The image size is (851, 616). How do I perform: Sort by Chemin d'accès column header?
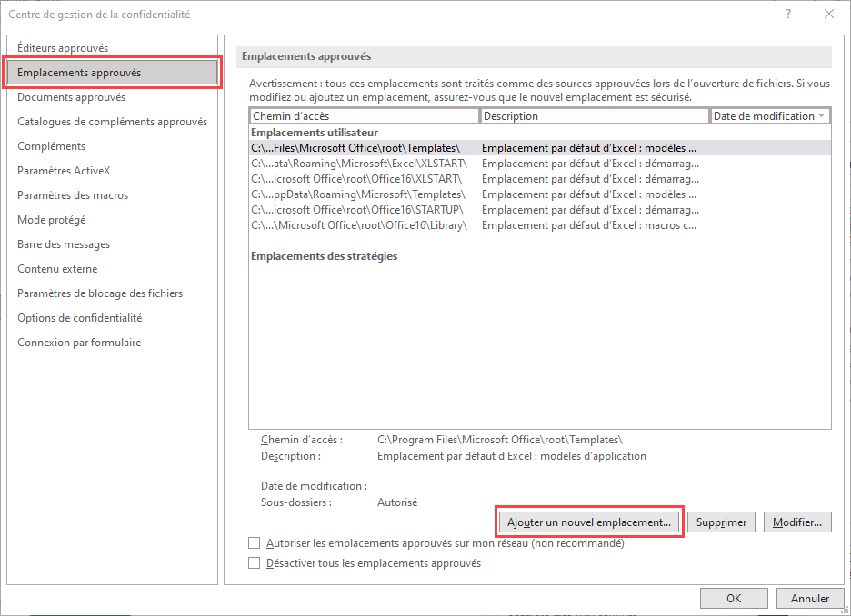[365, 116]
